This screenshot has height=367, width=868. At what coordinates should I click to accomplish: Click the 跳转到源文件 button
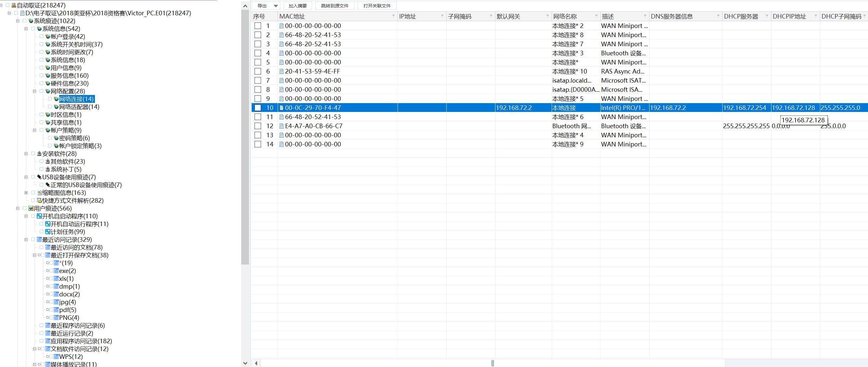click(x=334, y=6)
